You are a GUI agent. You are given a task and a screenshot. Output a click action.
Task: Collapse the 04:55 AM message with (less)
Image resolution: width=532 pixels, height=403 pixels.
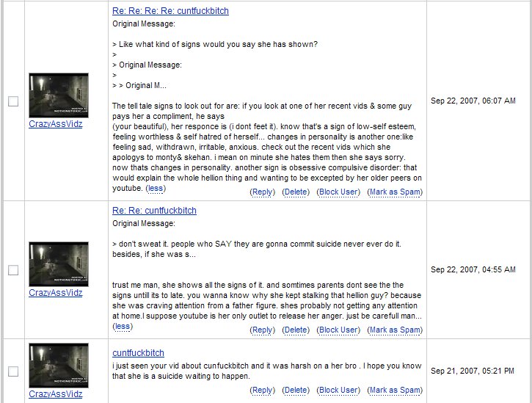pos(123,326)
